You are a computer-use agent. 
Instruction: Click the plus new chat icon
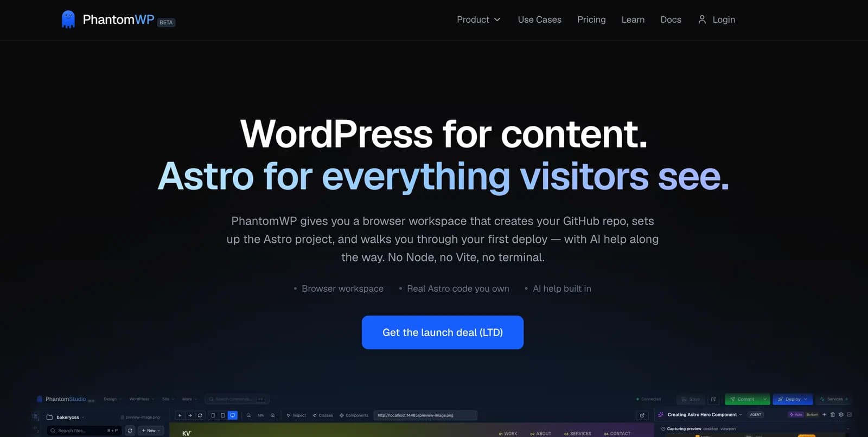[825, 415]
